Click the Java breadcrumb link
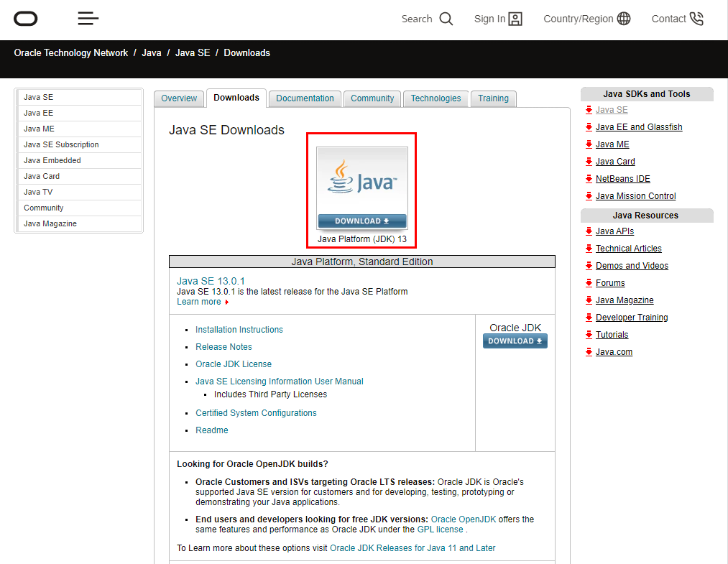This screenshot has height=564, width=728. click(152, 53)
